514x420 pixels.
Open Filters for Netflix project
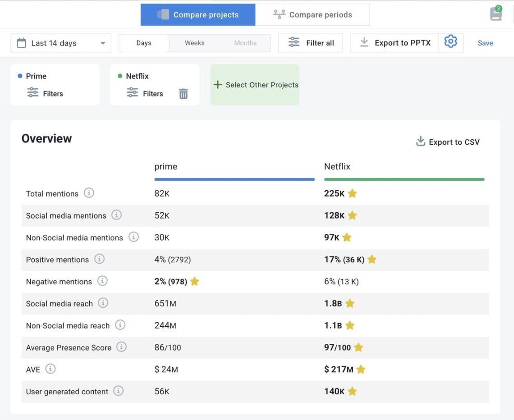point(145,94)
